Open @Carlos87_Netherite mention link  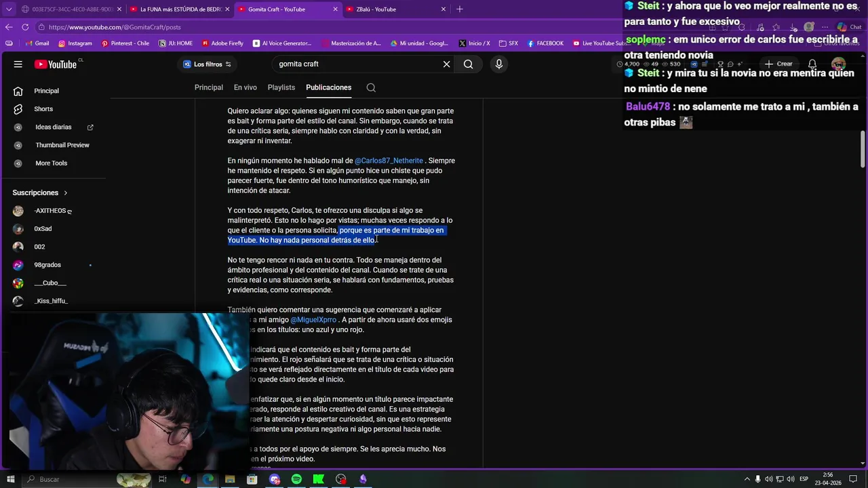(x=389, y=161)
